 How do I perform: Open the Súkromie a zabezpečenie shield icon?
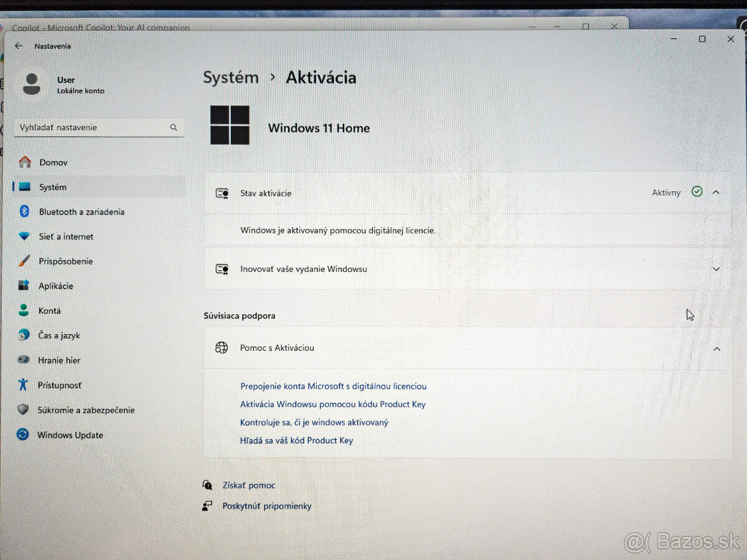24,410
